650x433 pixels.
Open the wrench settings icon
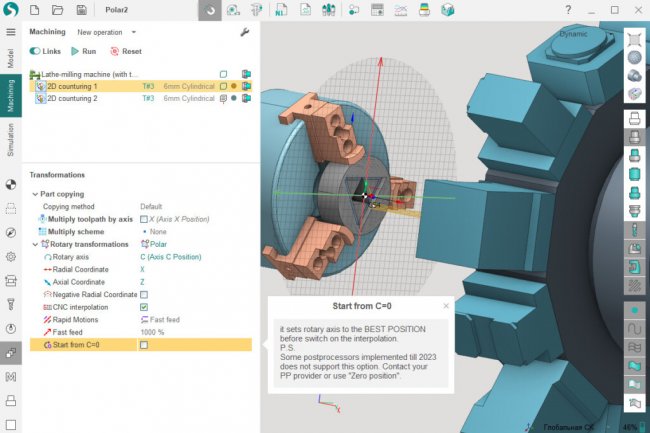coord(245,32)
